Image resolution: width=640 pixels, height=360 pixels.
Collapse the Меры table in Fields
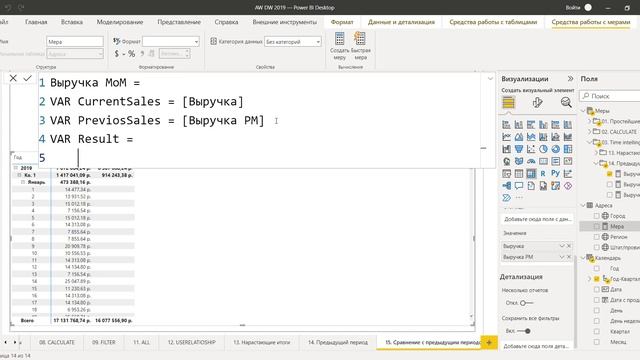point(583,111)
